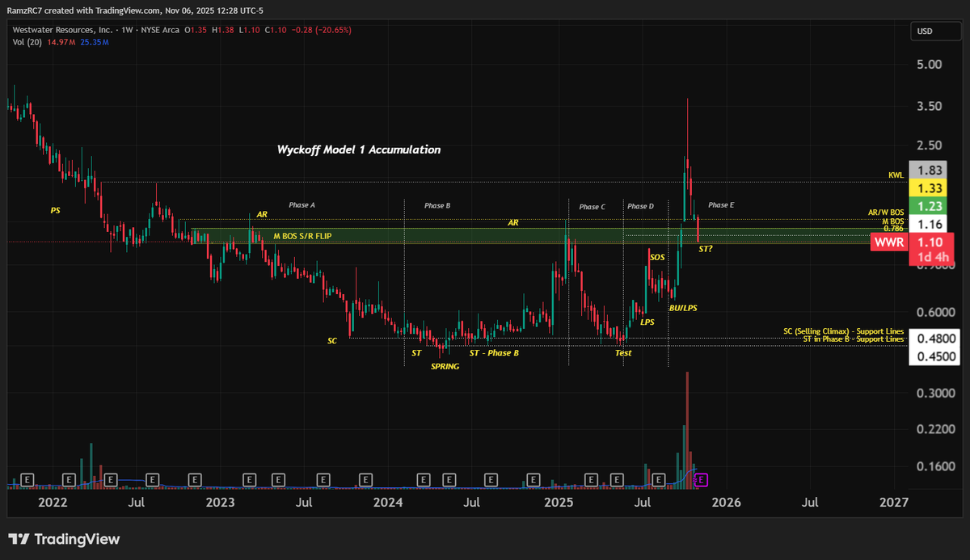Screen dimensions: 970x560
Task: Click the SC annotation near 2024
Action: tap(331, 341)
